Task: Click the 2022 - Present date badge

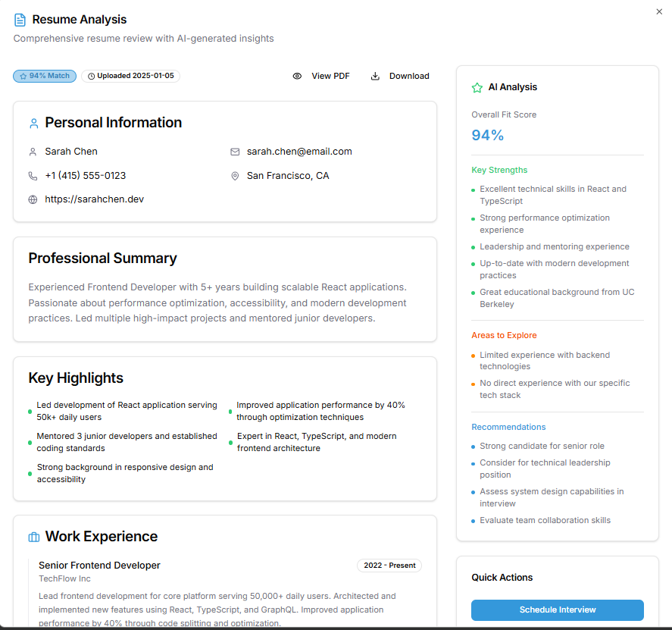Action: coord(389,566)
